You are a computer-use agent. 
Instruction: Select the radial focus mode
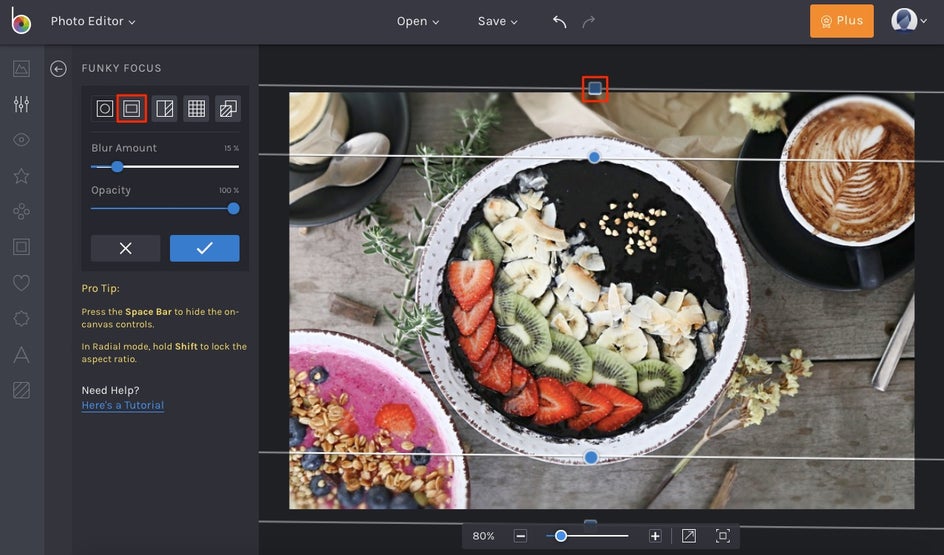104,109
